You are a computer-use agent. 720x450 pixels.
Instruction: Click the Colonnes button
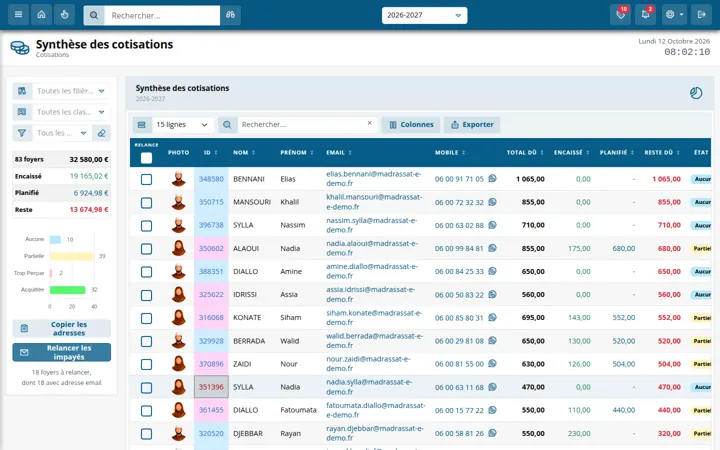click(411, 125)
